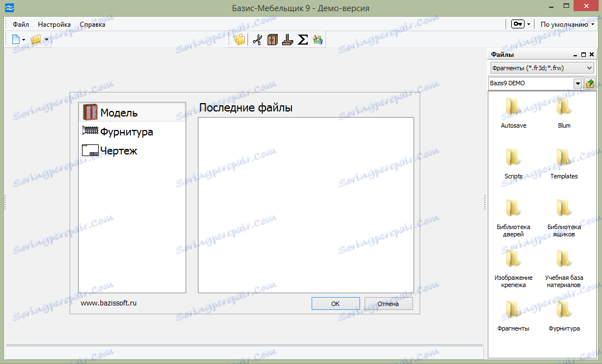The image size is (602, 364).
Task: Open the Справка menu
Action: [x=93, y=24]
